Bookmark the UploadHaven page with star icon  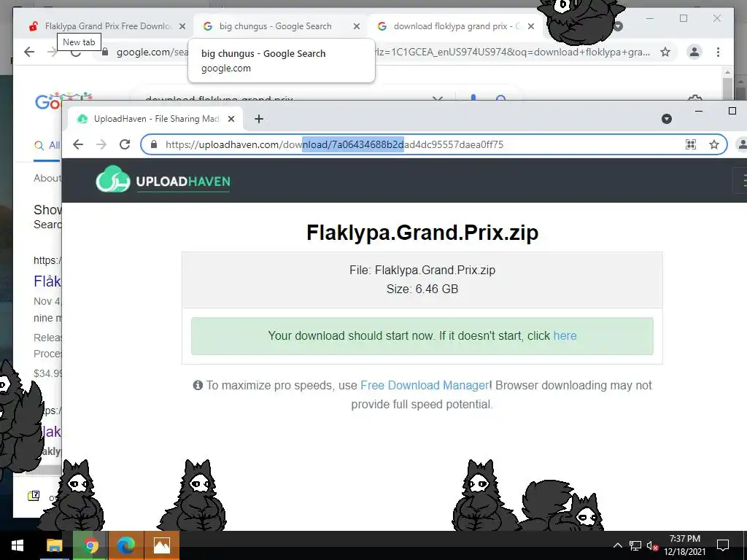713,144
